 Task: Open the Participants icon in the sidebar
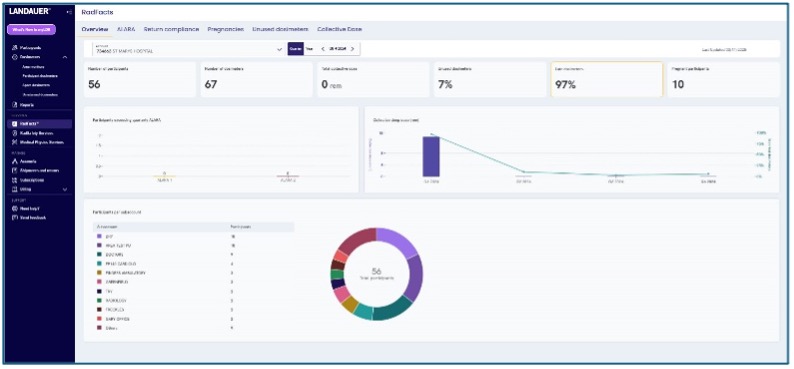coord(15,47)
